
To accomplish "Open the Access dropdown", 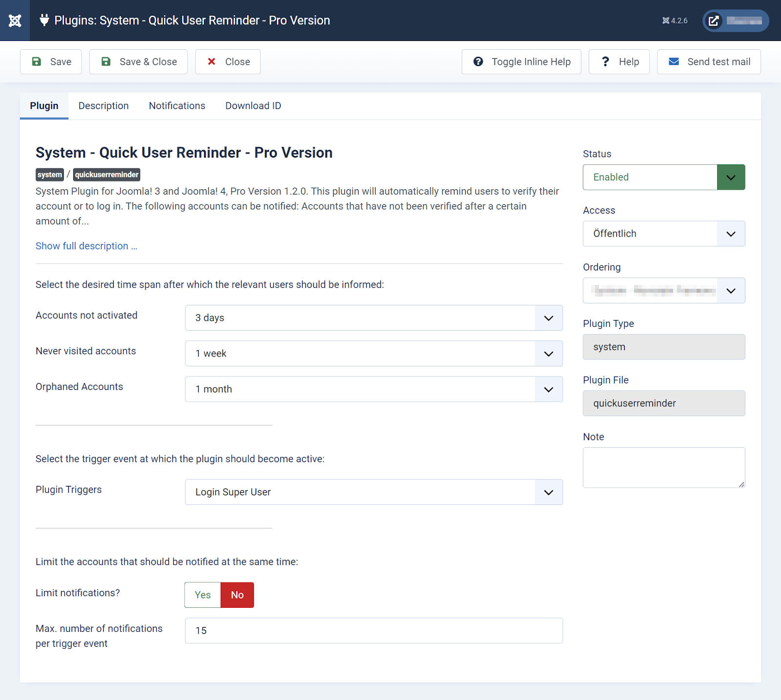I will (664, 234).
